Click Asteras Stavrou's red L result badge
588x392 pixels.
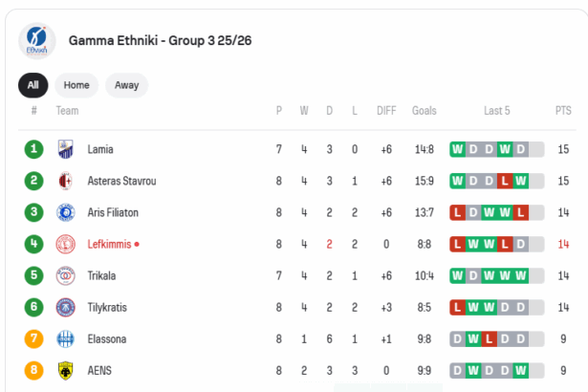pyautogui.click(x=505, y=181)
